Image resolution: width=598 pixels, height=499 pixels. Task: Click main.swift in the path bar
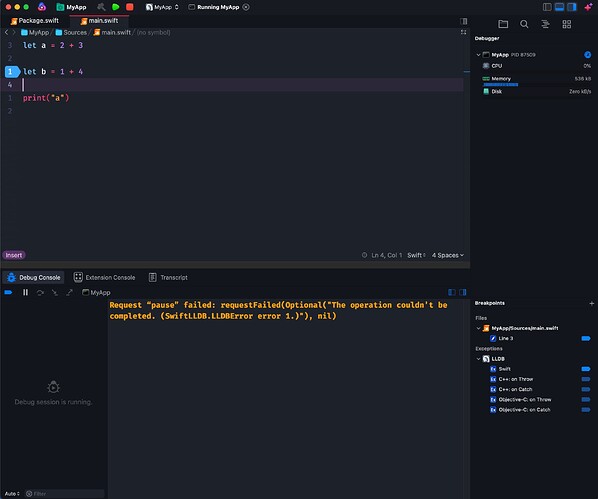[x=112, y=32]
